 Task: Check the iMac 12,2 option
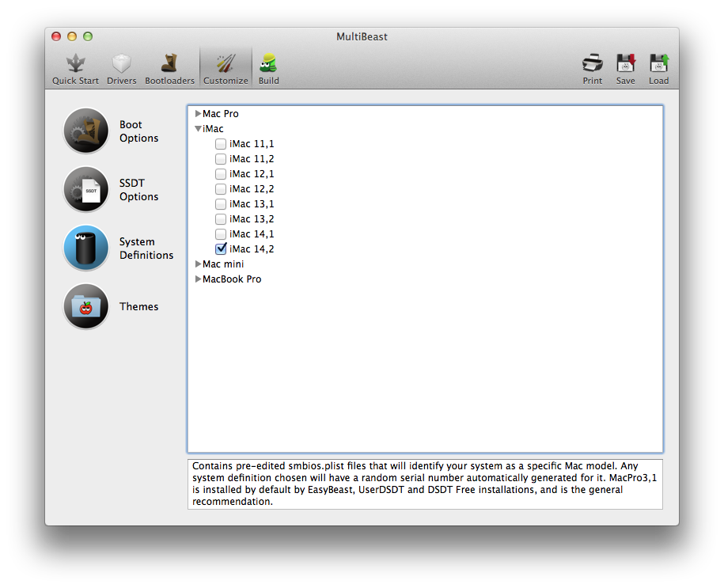pyautogui.click(x=221, y=189)
